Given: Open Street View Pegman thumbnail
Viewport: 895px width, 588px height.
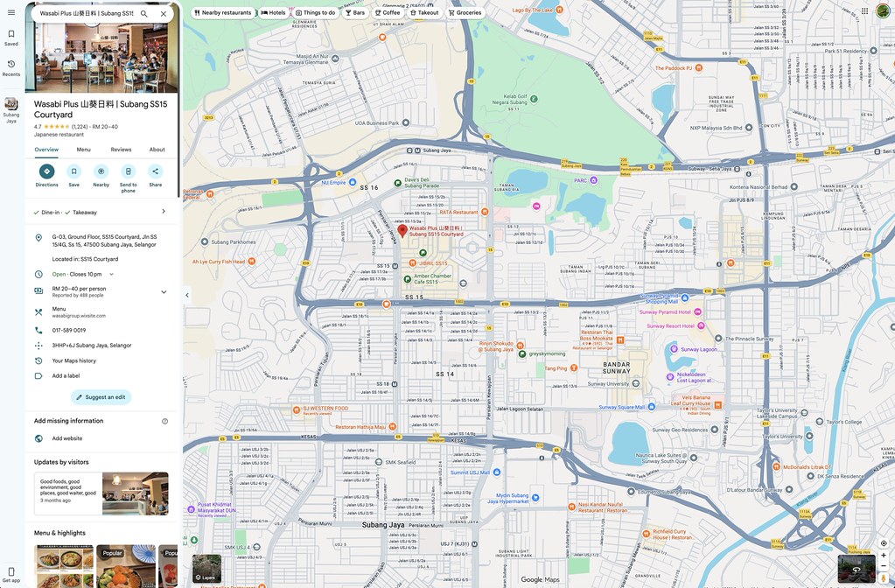Looking at the screenshot, I should click(x=857, y=569).
